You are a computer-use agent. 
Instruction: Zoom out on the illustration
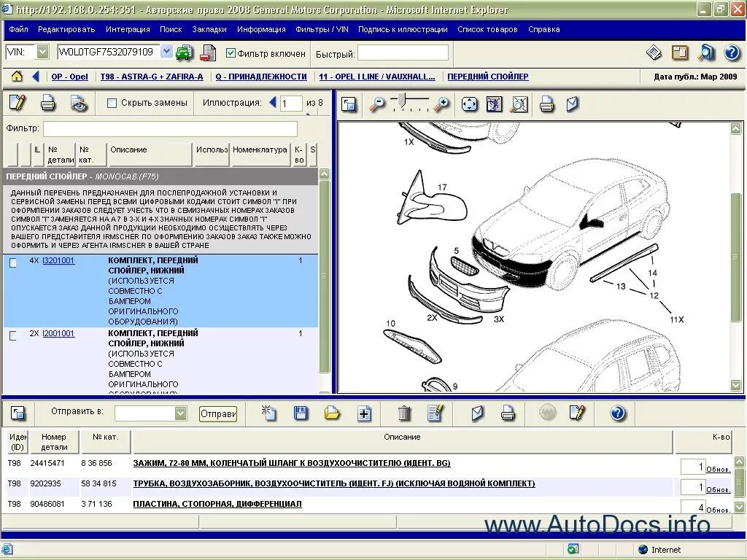coord(377,104)
